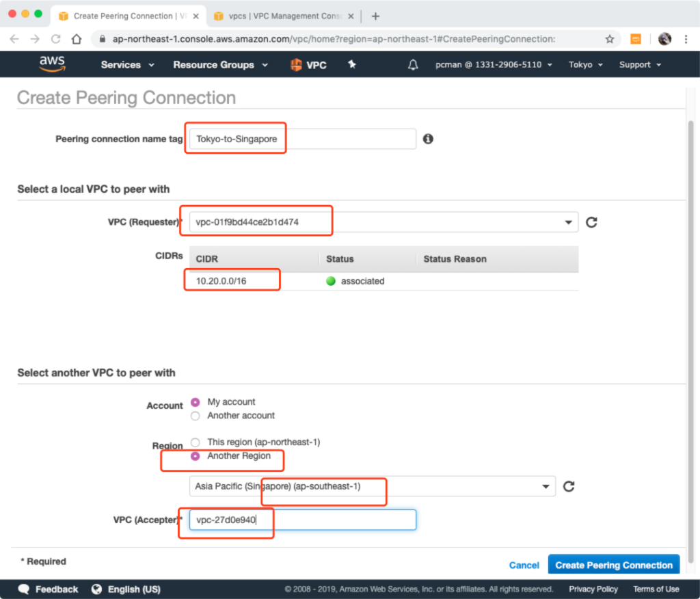Choose This region (ap-northeast-1) option

[x=195, y=442]
